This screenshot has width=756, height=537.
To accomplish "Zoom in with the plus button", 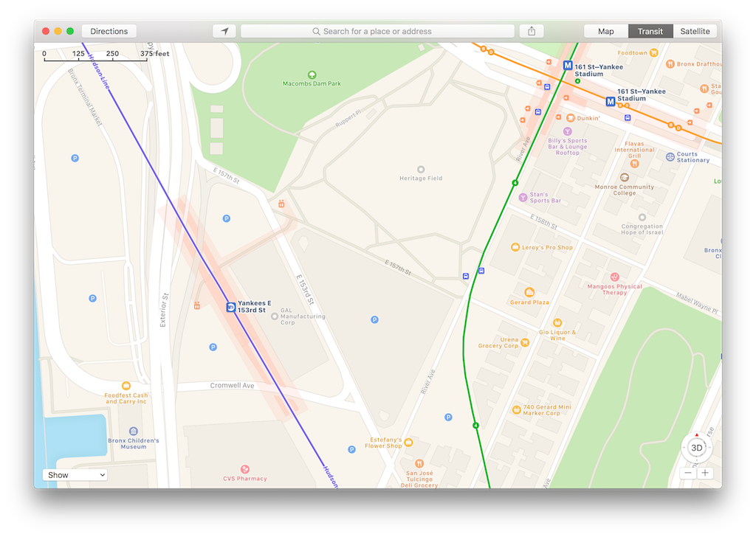I will pos(705,473).
